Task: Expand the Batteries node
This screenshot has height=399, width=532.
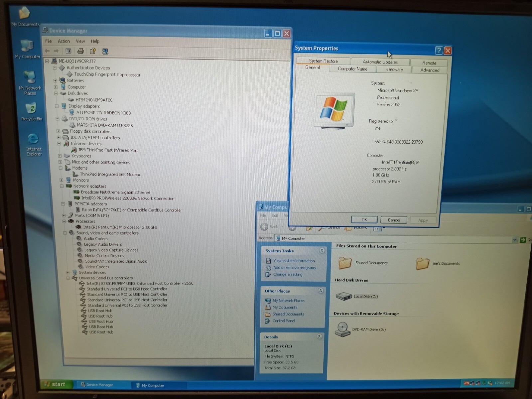Action: [x=56, y=80]
